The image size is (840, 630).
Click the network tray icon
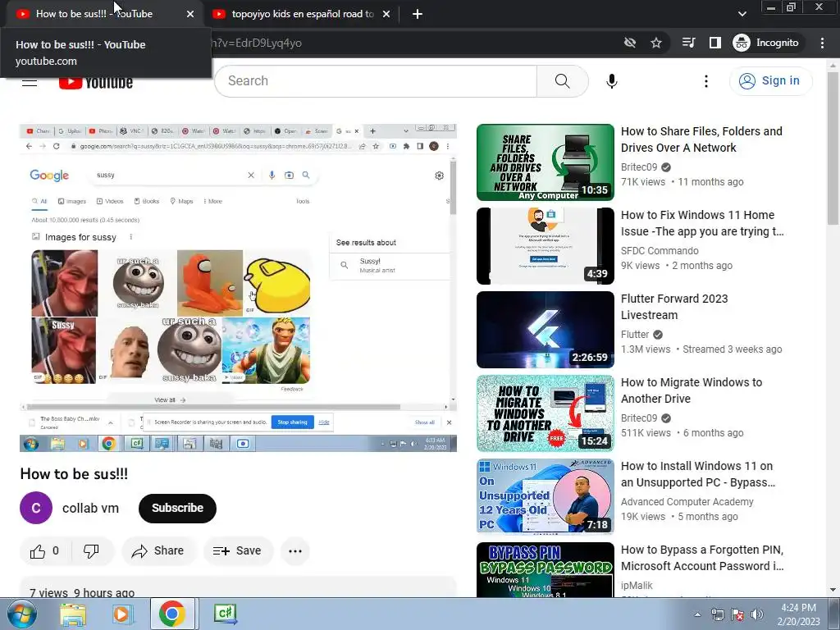click(717, 614)
